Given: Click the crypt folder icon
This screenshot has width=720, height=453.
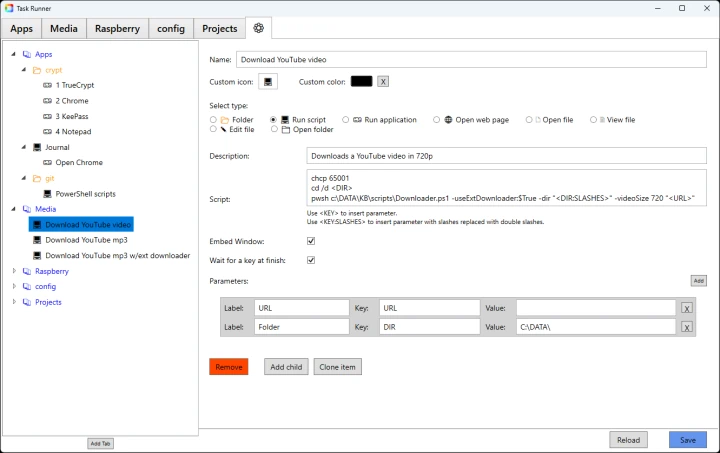Looking at the screenshot, I should coord(37,70).
